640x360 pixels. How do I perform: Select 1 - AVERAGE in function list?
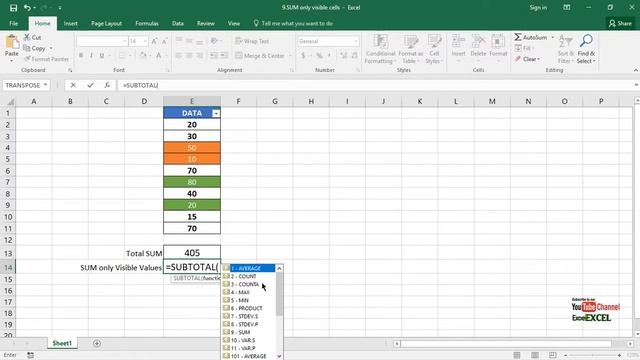coord(249,268)
